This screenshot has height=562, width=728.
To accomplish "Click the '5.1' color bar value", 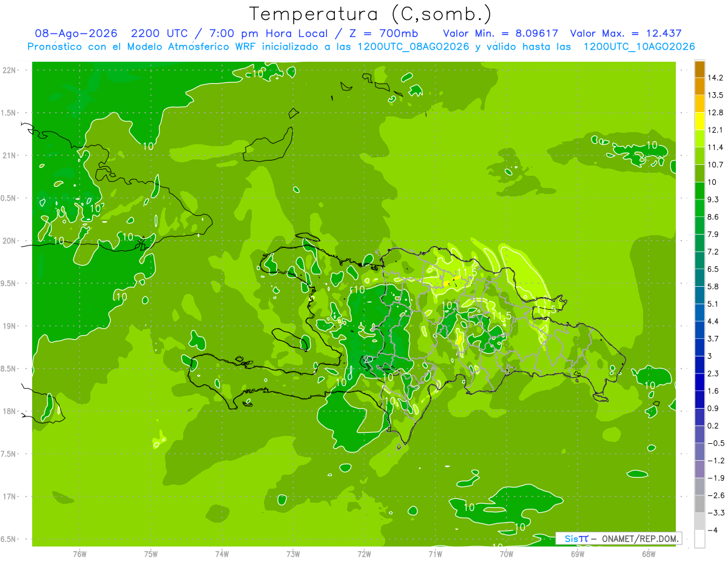I will (x=714, y=304).
